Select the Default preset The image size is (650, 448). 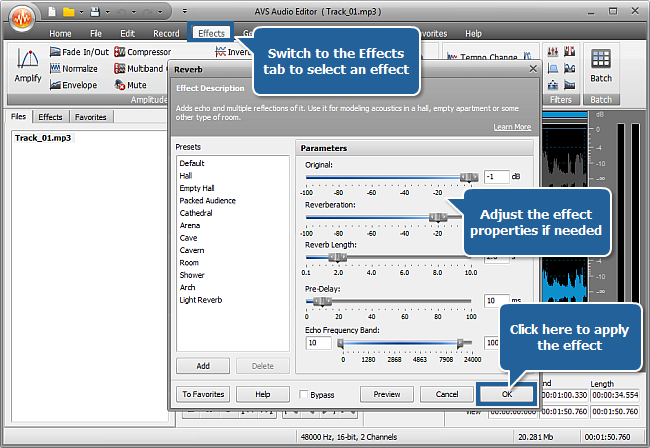point(192,163)
